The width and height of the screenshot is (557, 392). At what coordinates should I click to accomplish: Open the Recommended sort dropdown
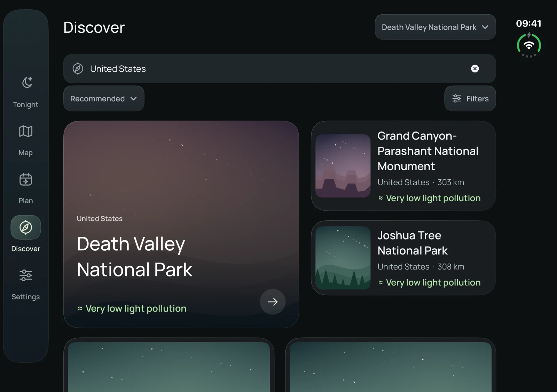point(104,99)
